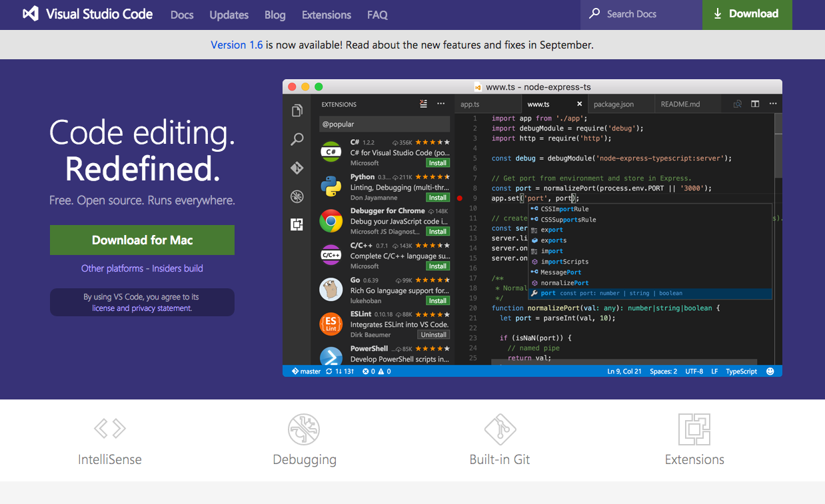
Task: Click the C# extension icon
Action: coord(331,152)
